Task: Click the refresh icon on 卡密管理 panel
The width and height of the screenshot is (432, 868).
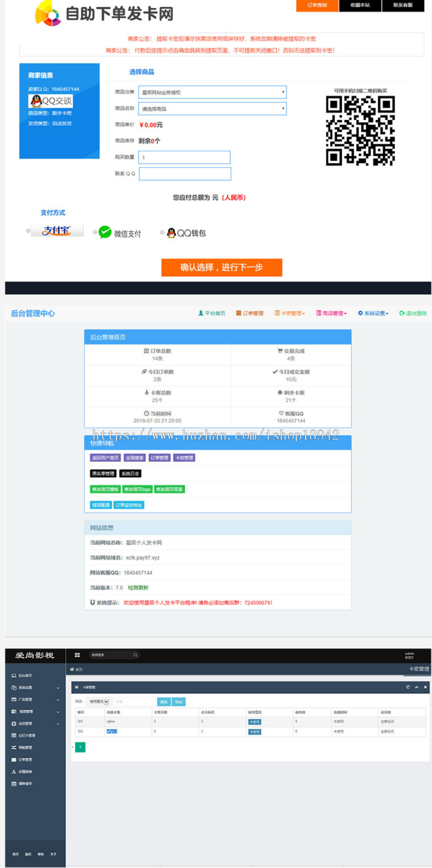Action: click(408, 687)
